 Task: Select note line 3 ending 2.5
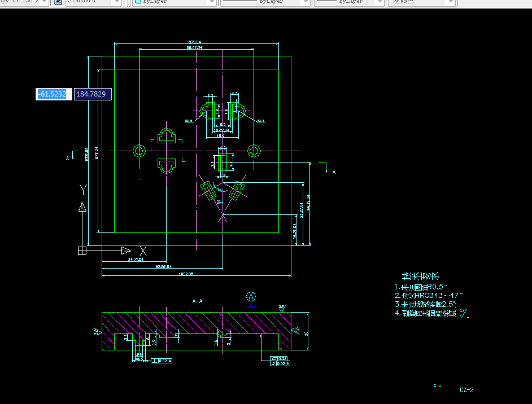[425, 304]
